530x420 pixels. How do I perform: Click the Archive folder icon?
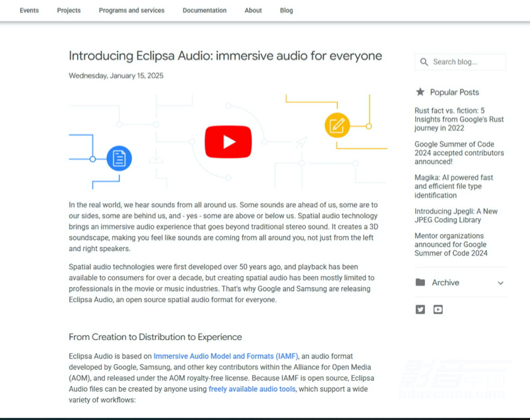coord(420,282)
